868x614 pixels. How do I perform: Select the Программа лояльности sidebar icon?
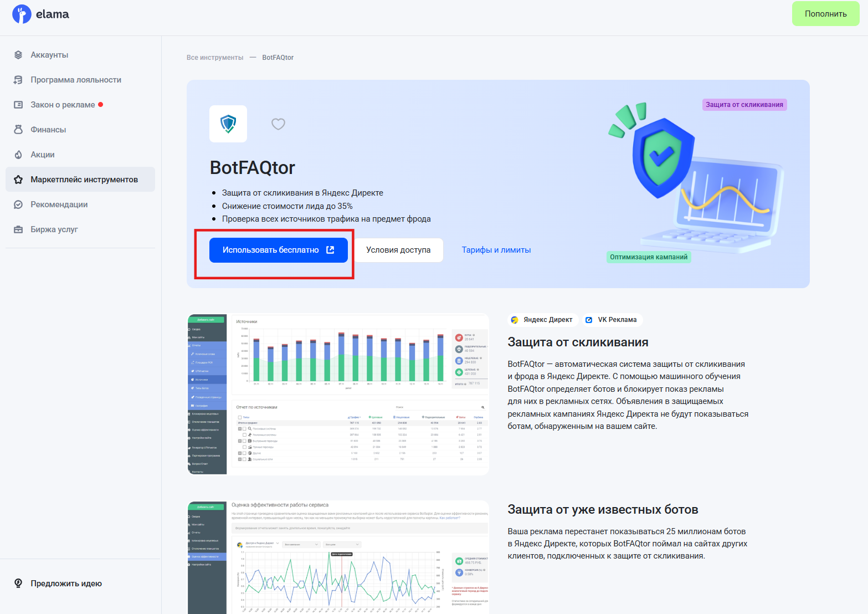18,79
